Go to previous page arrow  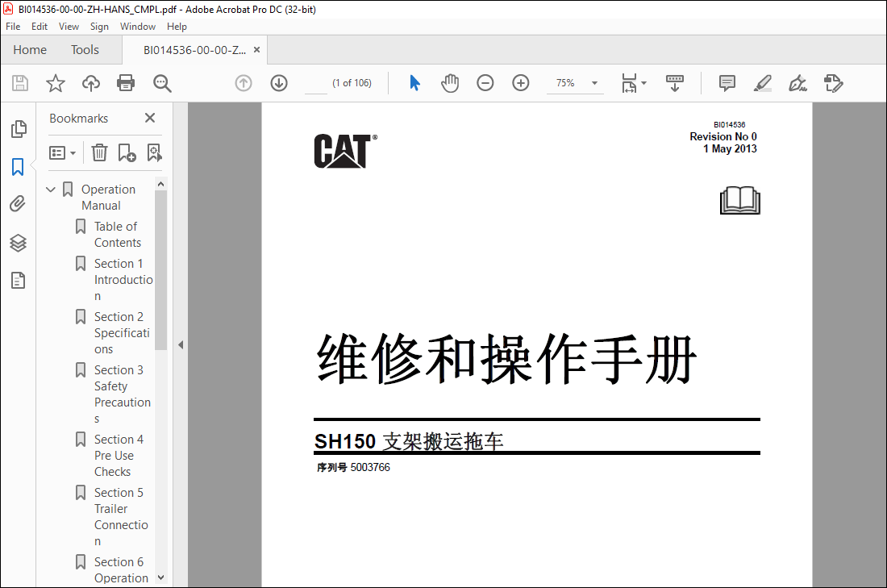tap(244, 83)
